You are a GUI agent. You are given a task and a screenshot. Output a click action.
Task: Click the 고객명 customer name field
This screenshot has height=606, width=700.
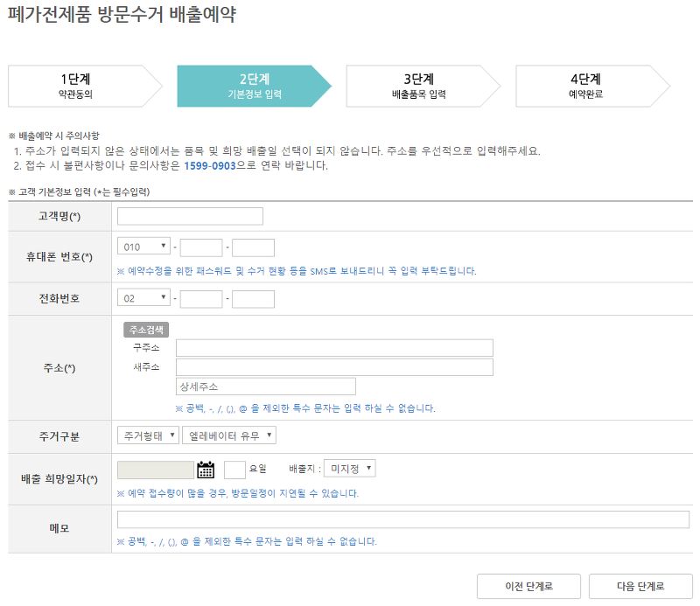pyautogui.click(x=191, y=216)
